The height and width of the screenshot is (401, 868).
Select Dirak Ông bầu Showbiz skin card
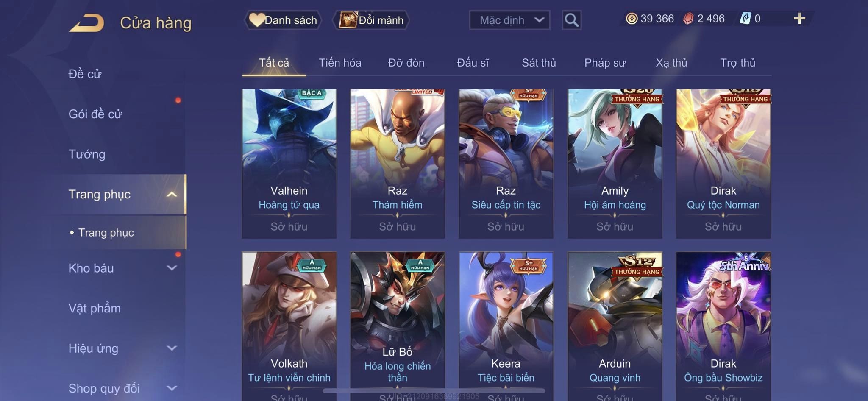click(x=723, y=326)
